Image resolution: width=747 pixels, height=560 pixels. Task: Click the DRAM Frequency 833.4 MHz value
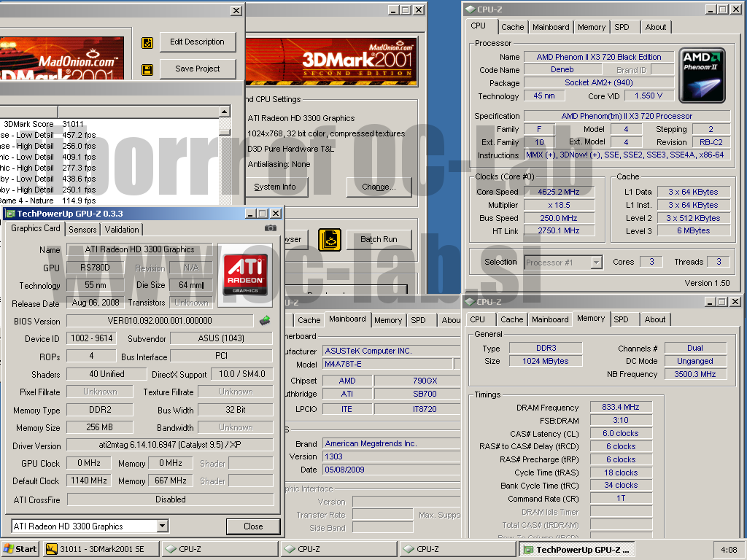point(620,407)
